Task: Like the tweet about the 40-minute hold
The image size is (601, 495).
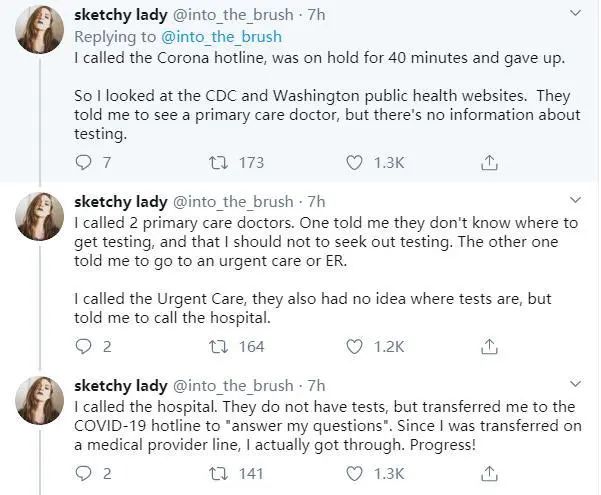Action: [355, 161]
